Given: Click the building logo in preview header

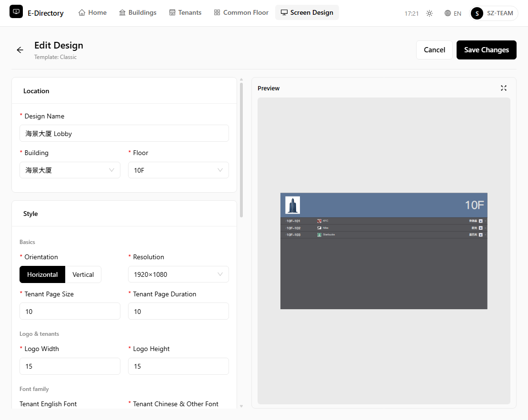Looking at the screenshot, I should point(293,205).
